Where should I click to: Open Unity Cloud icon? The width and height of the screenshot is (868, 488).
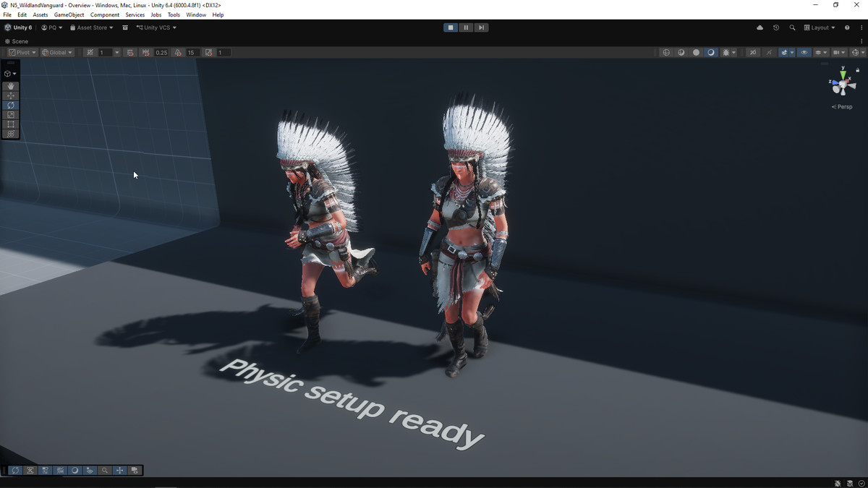pos(759,27)
